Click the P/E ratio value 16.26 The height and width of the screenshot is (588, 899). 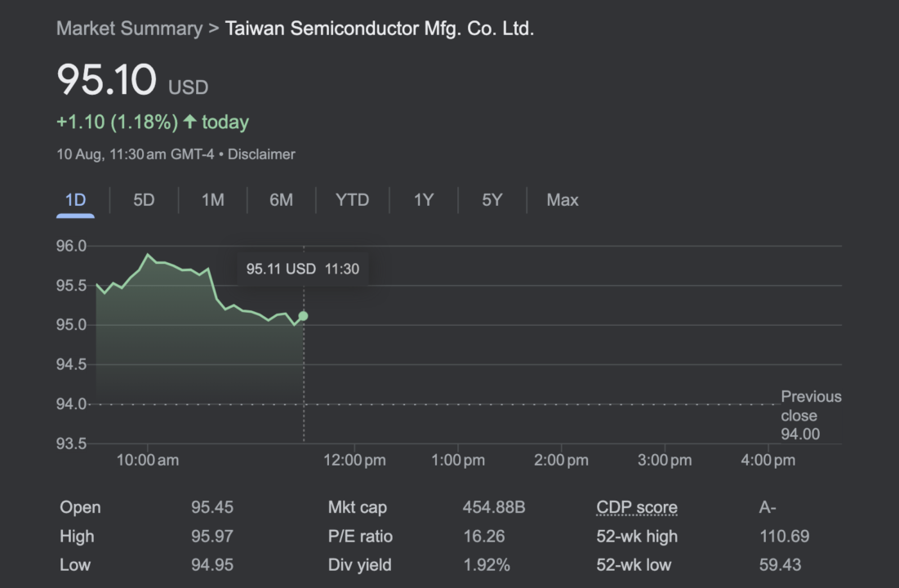[484, 537]
